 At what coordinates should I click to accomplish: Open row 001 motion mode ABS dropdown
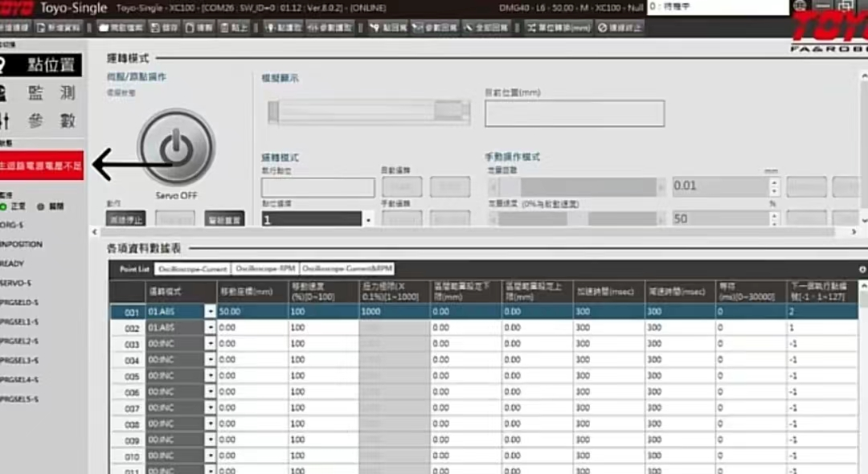(211, 312)
